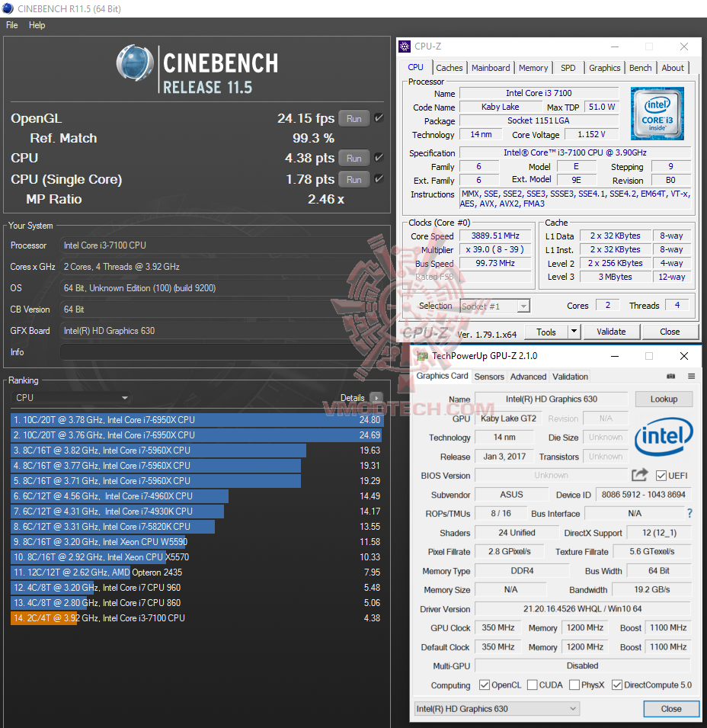Viewport: 707px width, 728px height.
Task: Switch to the Advanced tab in GPU-Z
Action: pyautogui.click(x=528, y=377)
